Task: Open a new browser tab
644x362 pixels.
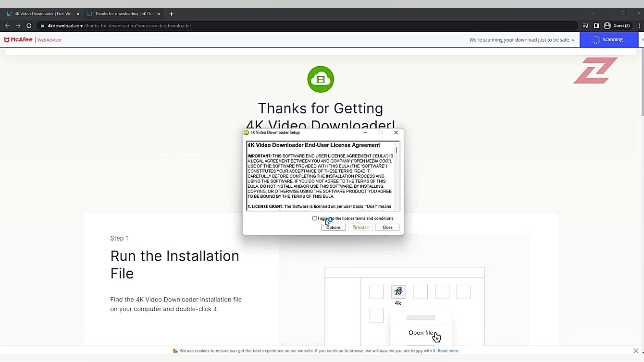Action: point(171,14)
